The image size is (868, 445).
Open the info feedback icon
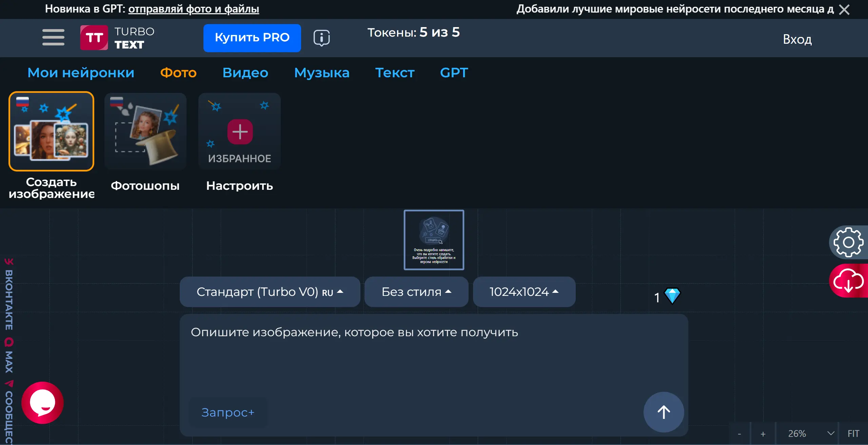[321, 38]
